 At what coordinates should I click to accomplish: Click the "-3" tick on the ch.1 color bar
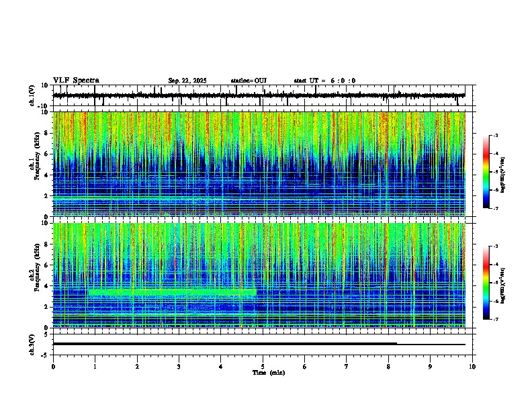pos(495,135)
